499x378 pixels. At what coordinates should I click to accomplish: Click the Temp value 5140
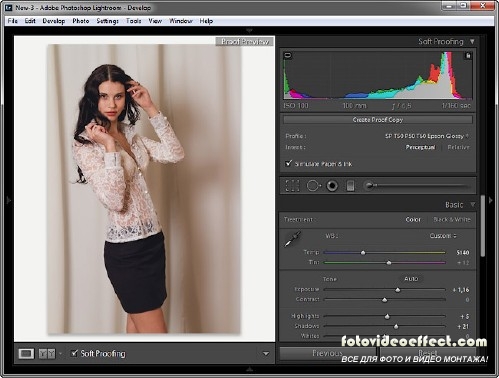coord(463,253)
